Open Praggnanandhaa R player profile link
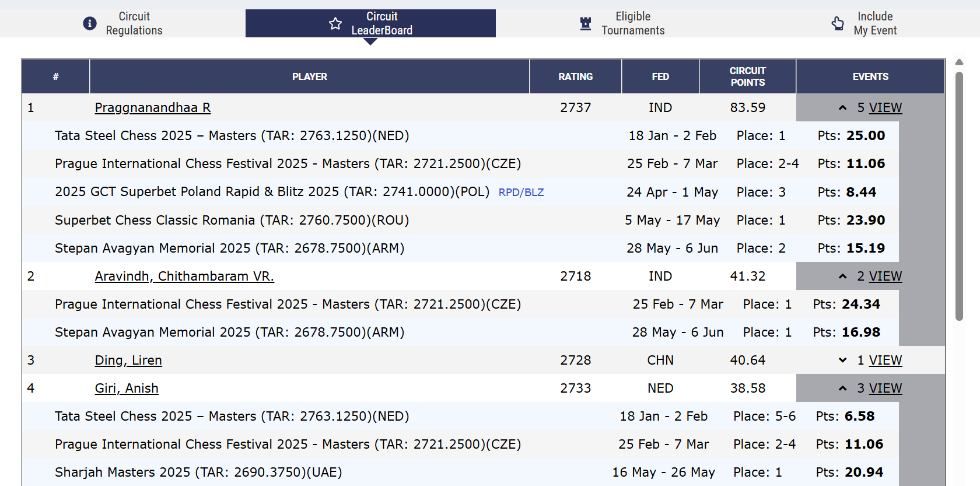Screen dimensions: 980x486 153,108
